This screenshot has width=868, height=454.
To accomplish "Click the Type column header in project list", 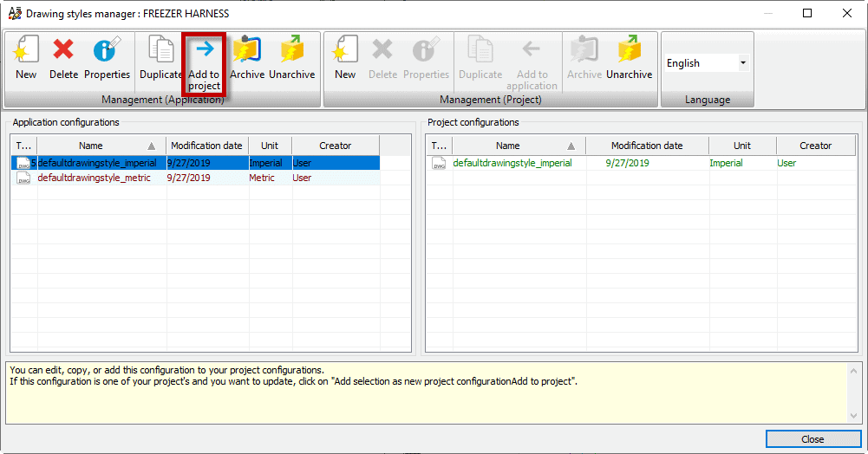I will [439, 146].
